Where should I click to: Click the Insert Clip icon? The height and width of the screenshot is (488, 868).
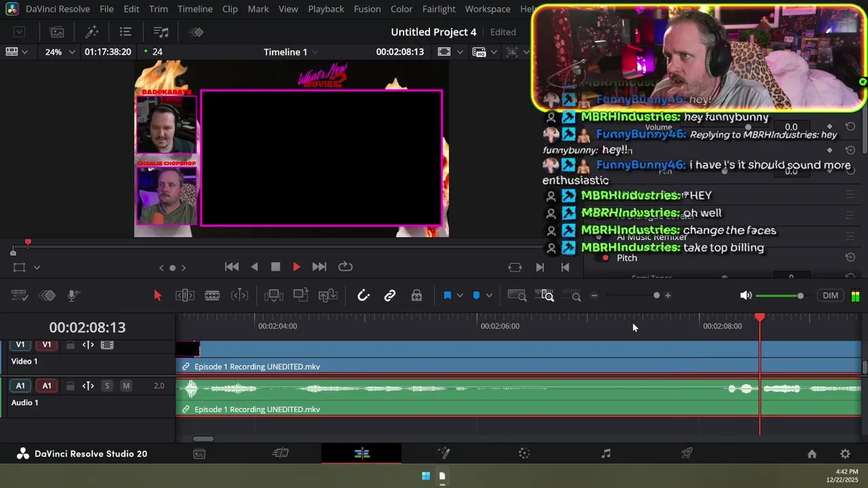pyautogui.click(x=274, y=296)
